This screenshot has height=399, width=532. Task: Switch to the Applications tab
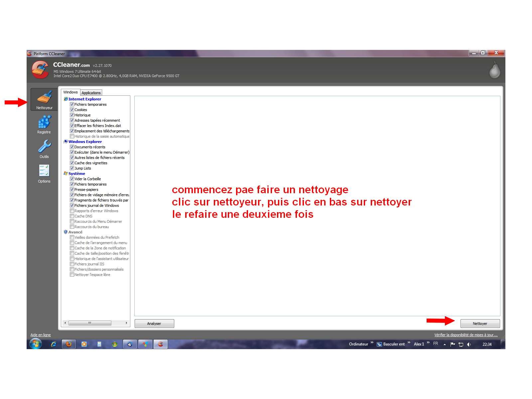pos(91,93)
